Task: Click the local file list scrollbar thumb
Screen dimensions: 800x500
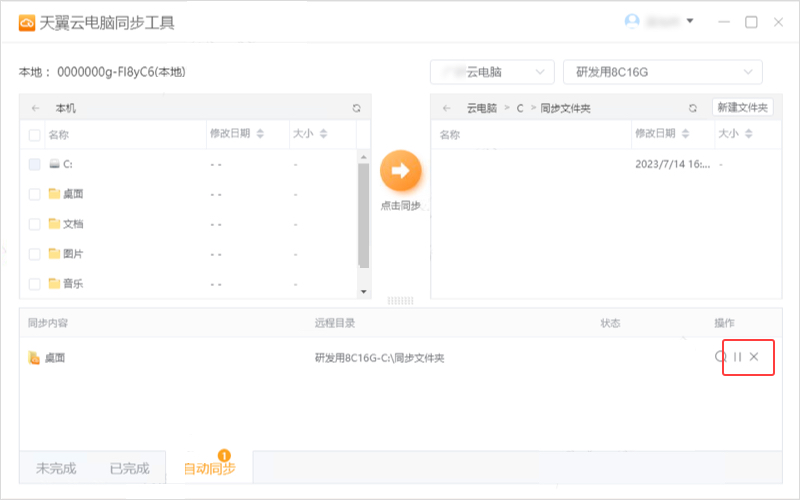Action: point(363,215)
